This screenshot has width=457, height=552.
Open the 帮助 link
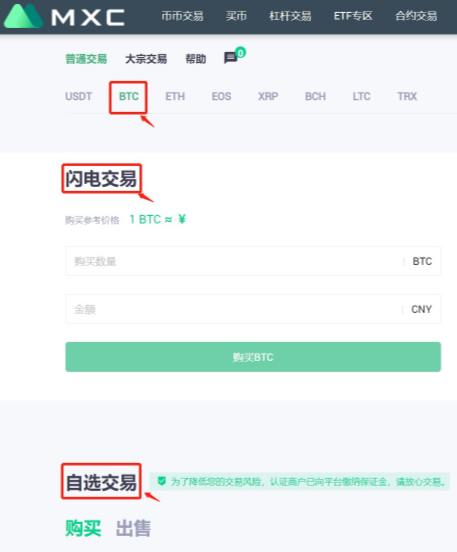tap(196, 59)
